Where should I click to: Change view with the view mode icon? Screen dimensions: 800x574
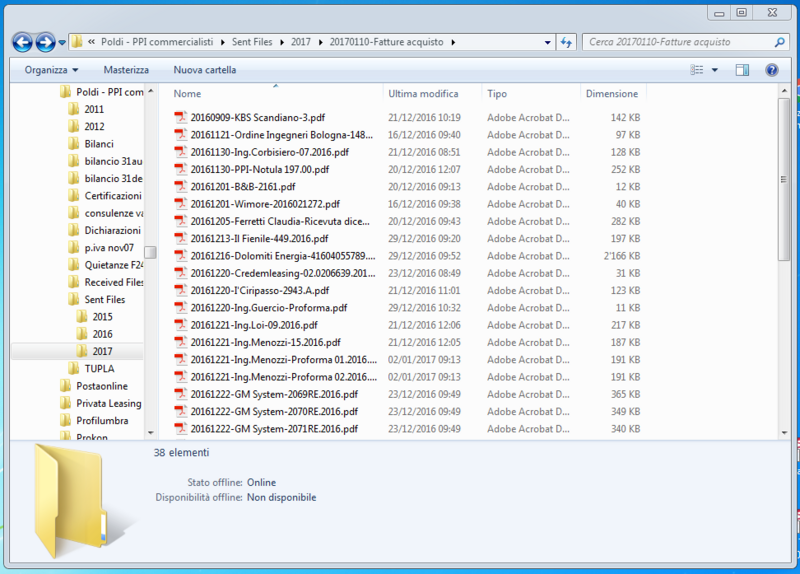[x=696, y=70]
